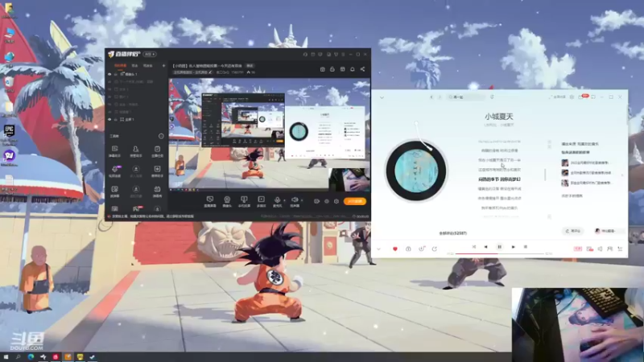Add a multimedia source from bottom toolbar
Viewport: 644px width, 362px height.
point(261,201)
